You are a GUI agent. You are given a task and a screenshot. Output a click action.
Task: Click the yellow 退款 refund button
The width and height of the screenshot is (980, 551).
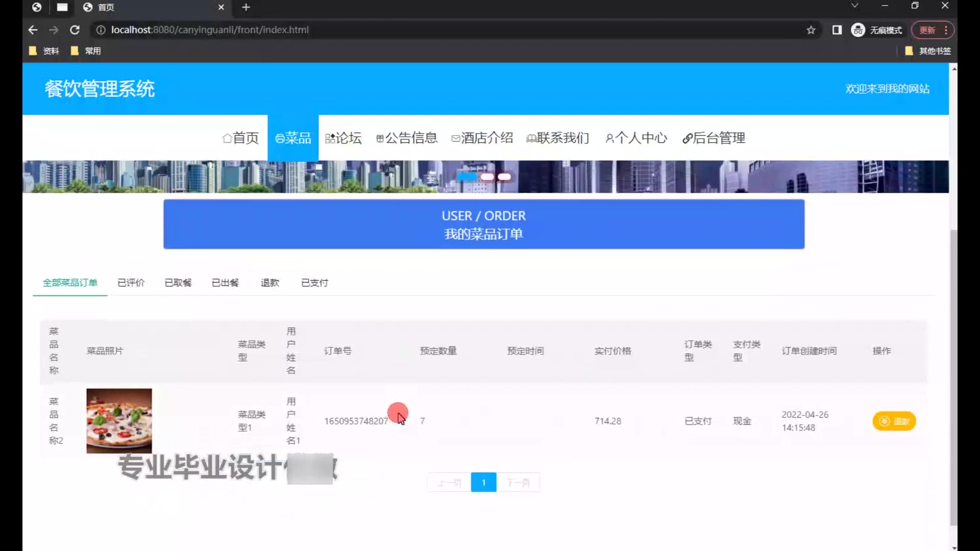click(894, 421)
